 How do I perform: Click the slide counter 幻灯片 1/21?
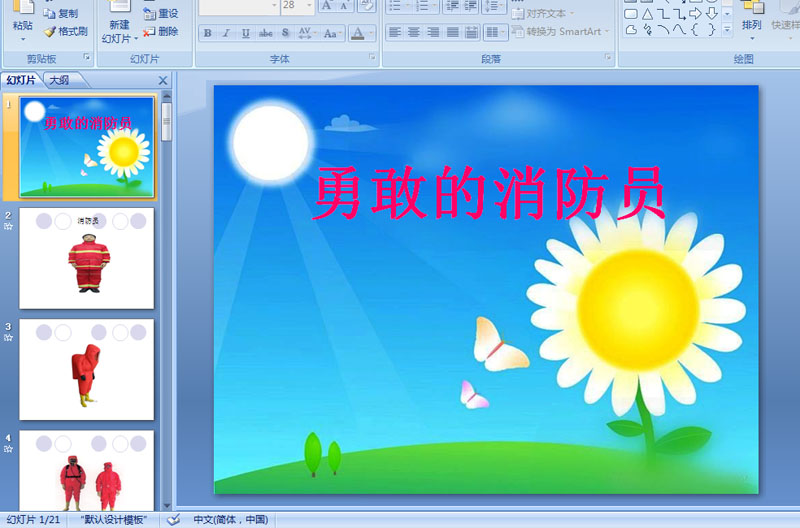[33, 519]
